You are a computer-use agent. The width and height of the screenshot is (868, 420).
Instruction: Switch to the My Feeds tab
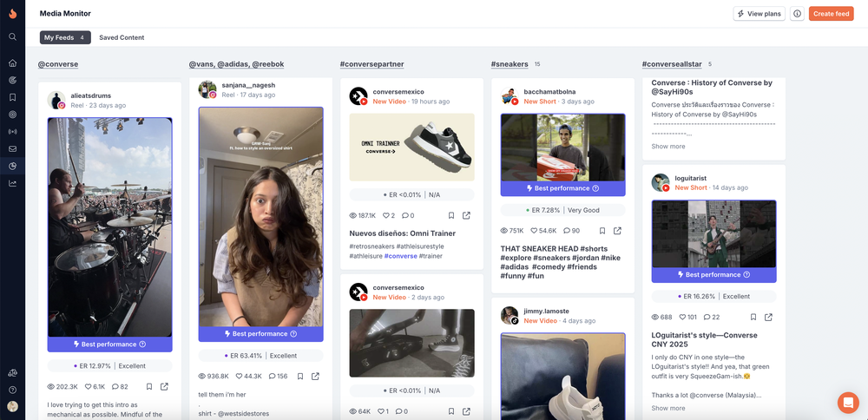[x=65, y=37]
